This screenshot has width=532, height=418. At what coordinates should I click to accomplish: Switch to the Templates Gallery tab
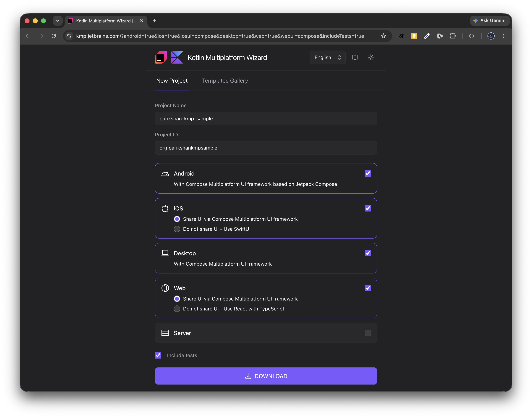[225, 81]
